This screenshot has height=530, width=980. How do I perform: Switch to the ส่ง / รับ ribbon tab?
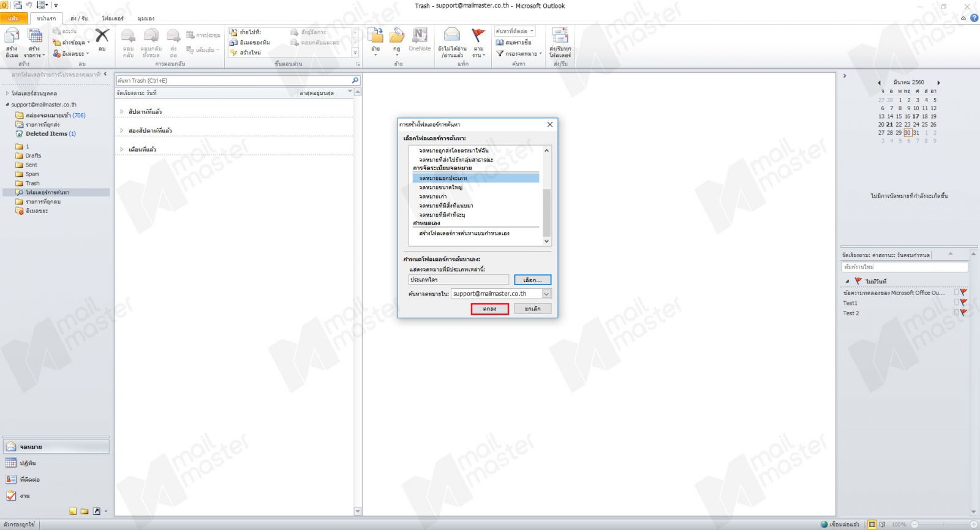click(79, 18)
